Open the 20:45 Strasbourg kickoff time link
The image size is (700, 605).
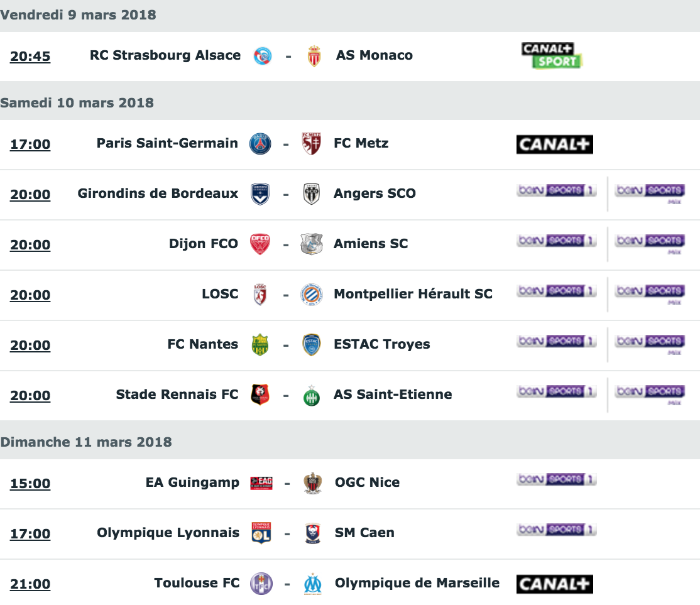[x=30, y=57]
